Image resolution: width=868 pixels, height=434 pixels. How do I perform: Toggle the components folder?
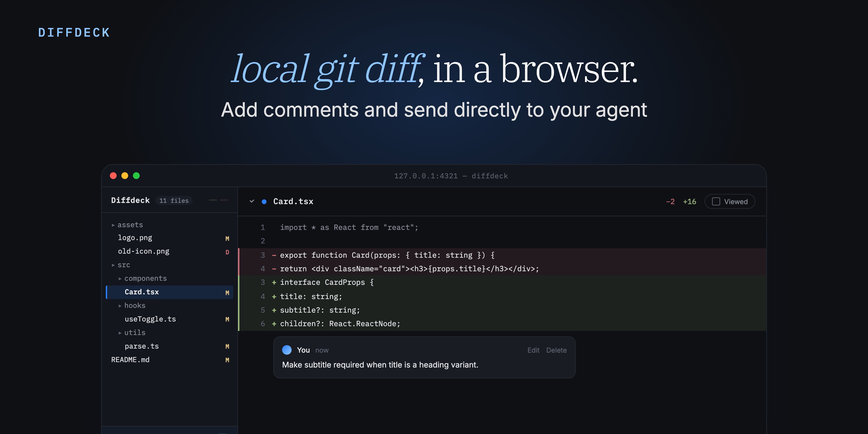142,278
